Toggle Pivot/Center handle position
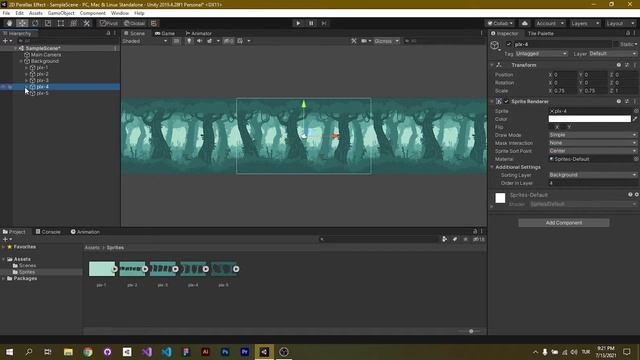 click(109, 23)
